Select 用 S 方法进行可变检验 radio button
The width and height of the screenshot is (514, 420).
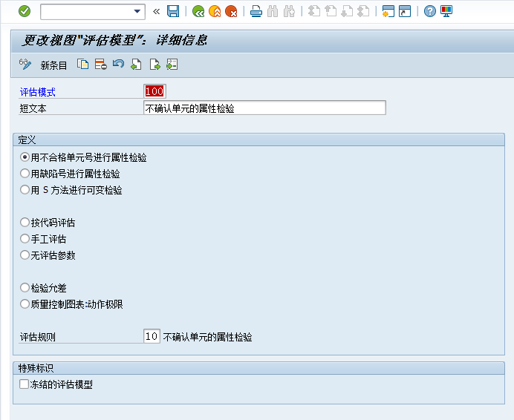click(x=25, y=190)
